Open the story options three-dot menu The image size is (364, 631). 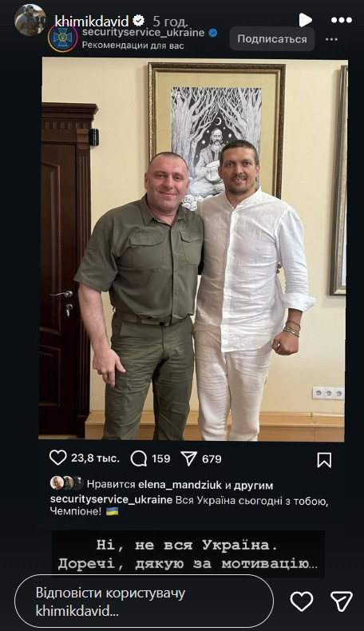pos(342,20)
